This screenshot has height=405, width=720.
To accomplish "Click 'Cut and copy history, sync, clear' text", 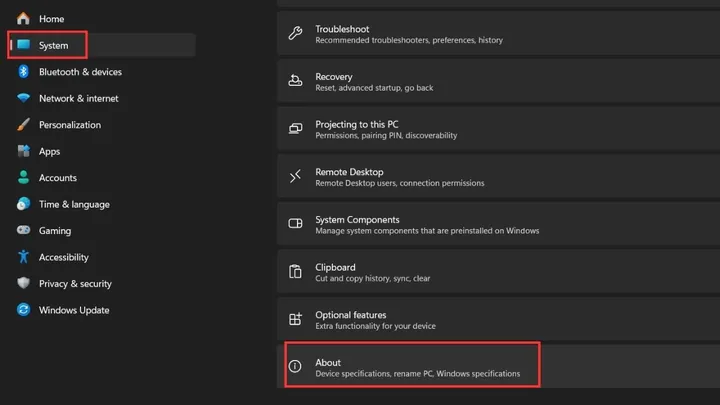I will tap(372, 278).
